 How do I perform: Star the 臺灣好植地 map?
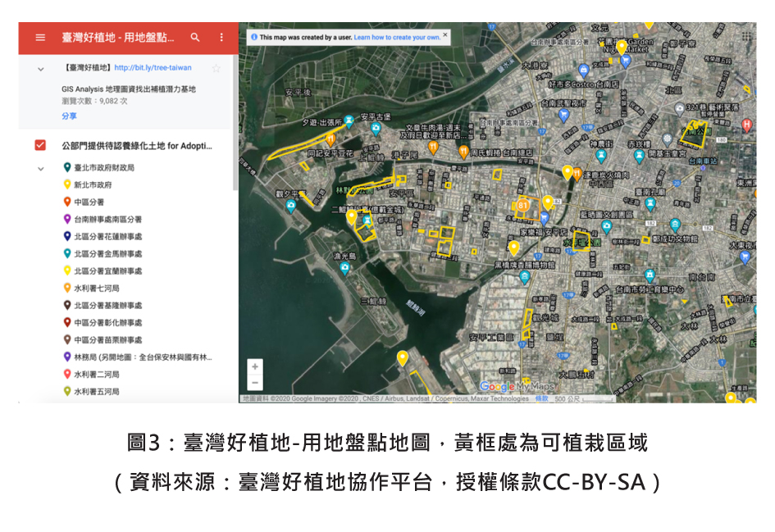click(216, 68)
